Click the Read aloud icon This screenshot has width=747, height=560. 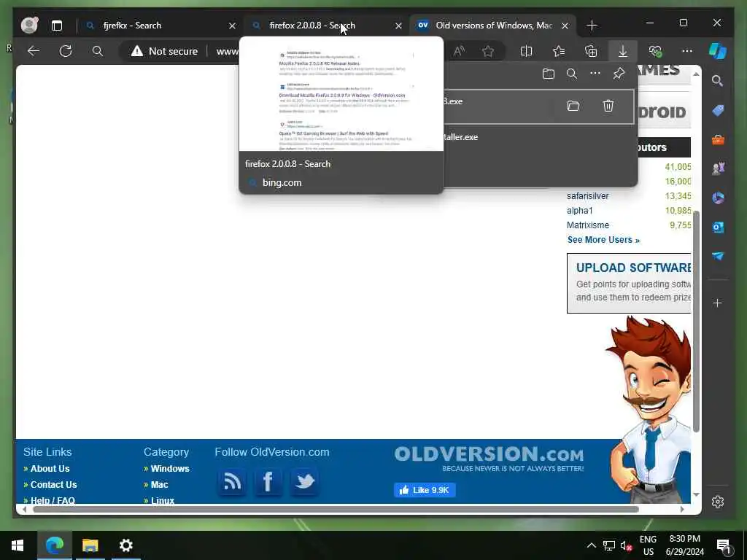pos(459,51)
